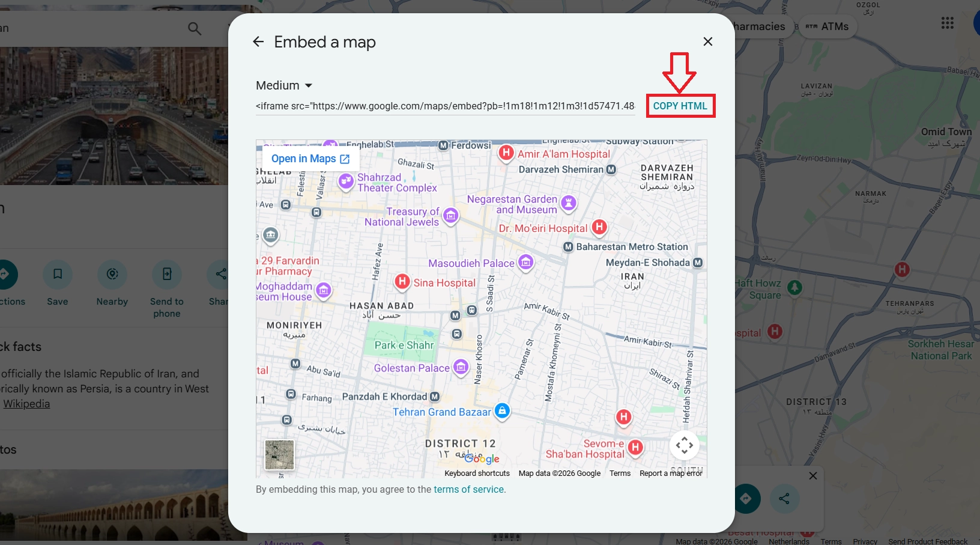This screenshot has width=980, height=545.
Task: Select Sevom-e Sha'ban Hospital marker
Action: [x=635, y=447]
